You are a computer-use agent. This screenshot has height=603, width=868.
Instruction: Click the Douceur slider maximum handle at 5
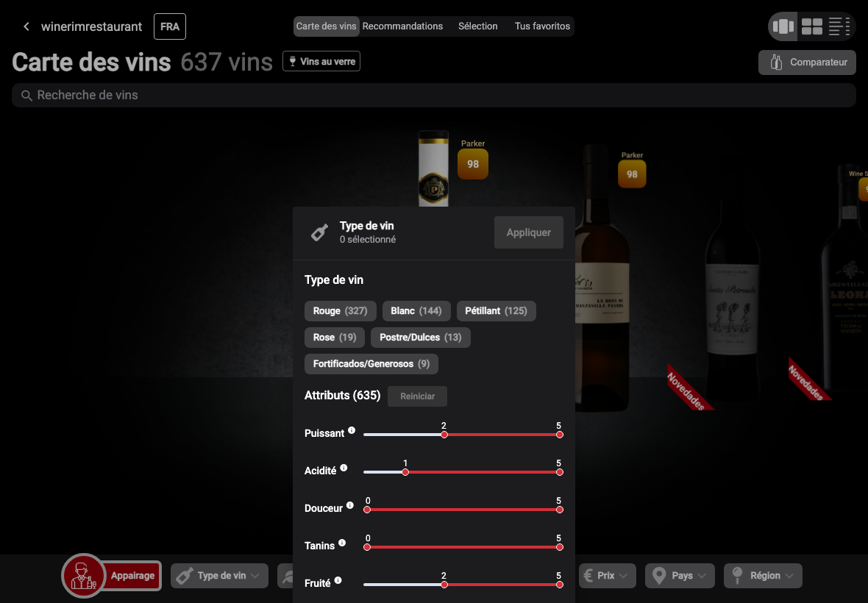coord(560,510)
